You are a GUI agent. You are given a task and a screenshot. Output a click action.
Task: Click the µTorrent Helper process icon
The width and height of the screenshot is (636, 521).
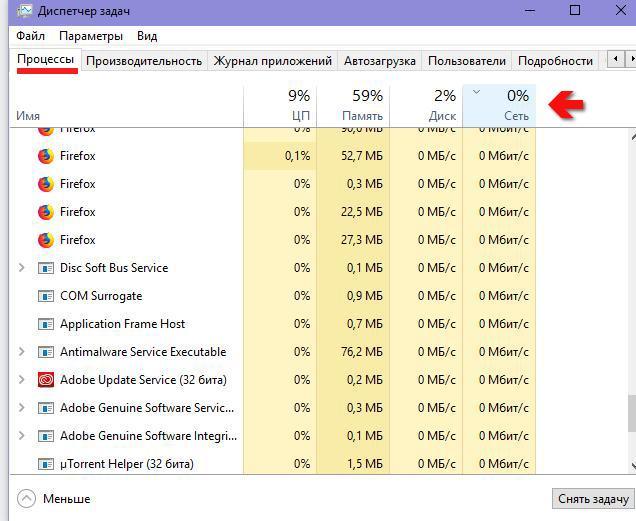[x=45, y=464]
